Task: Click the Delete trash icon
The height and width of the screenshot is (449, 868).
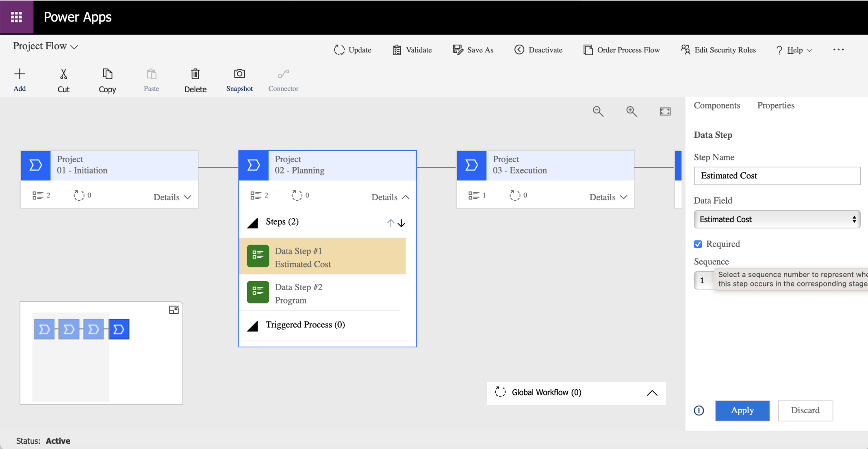Action: tap(195, 74)
